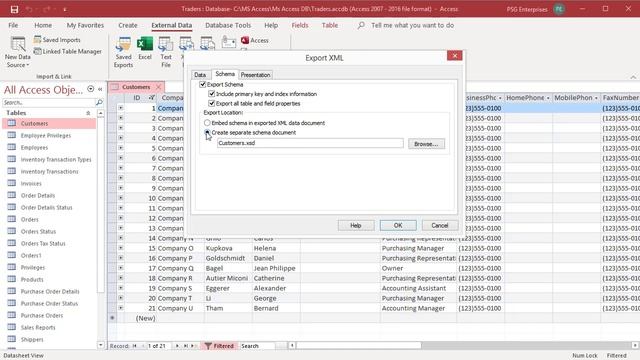Viewport: 640px width, 360px height.
Task: Toggle Export all table and field properties
Action: point(211,103)
